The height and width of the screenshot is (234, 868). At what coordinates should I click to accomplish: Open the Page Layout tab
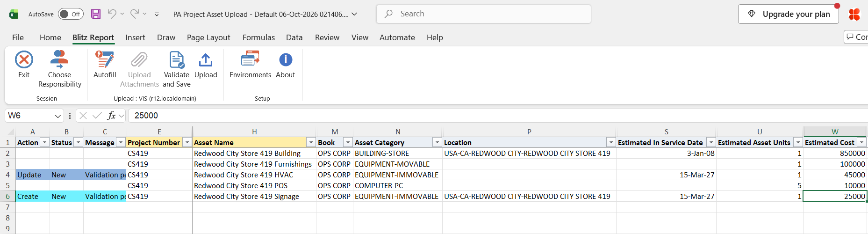pos(208,37)
